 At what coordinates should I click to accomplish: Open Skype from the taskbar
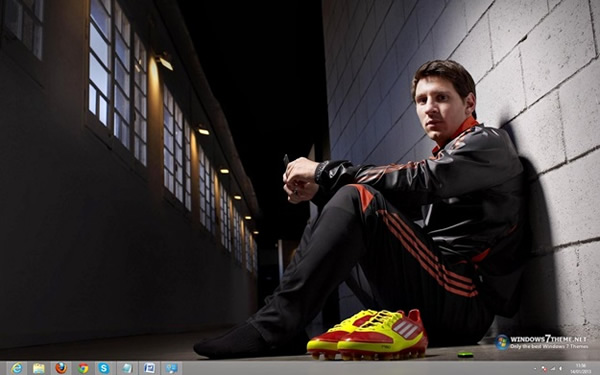click(x=104, y=368)
